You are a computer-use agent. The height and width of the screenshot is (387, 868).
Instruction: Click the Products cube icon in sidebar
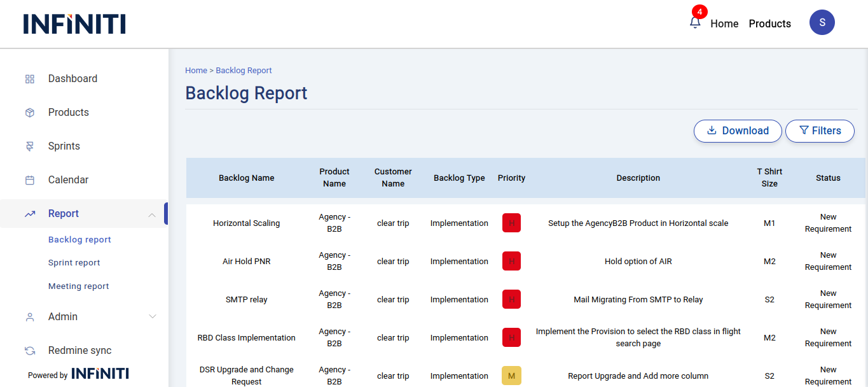tap(30, 113)
